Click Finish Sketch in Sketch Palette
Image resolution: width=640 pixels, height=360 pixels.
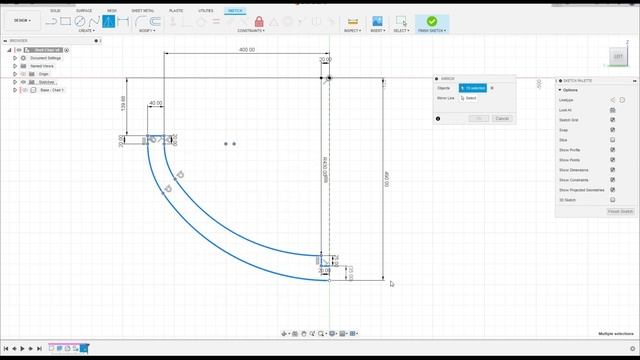click(620, 211)
